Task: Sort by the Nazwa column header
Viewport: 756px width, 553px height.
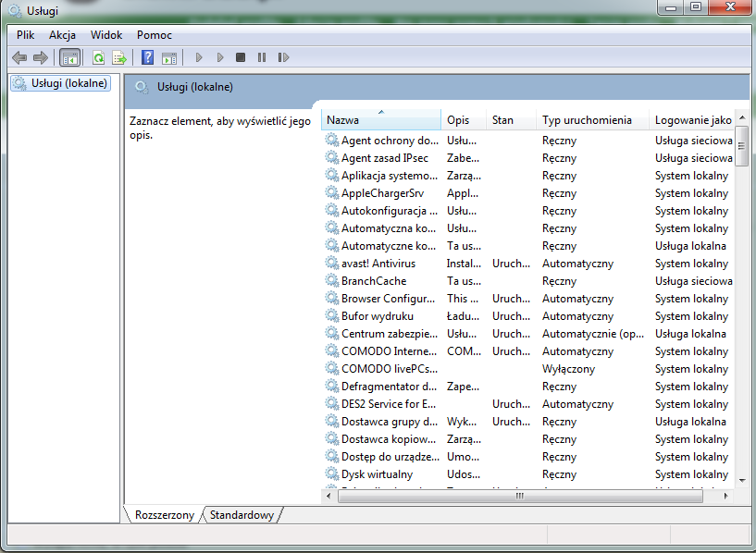Action: click(381, 120)
